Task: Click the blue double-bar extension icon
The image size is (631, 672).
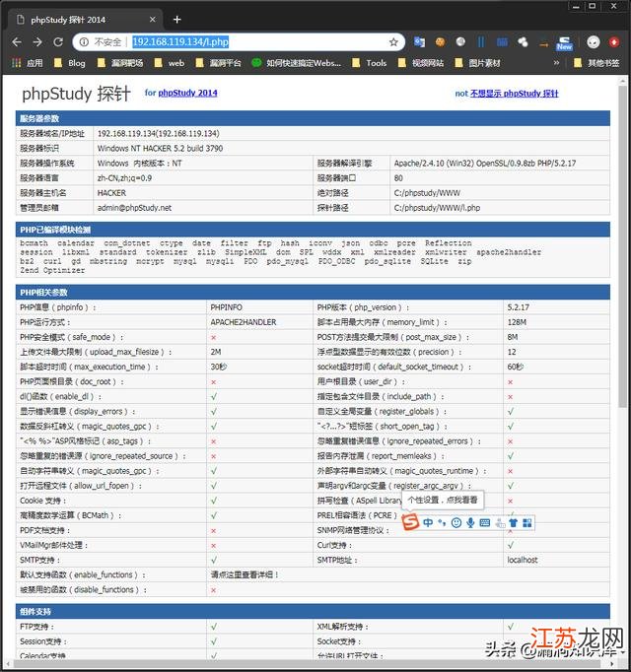Action: pyautogui.click(x=481, y=42)
